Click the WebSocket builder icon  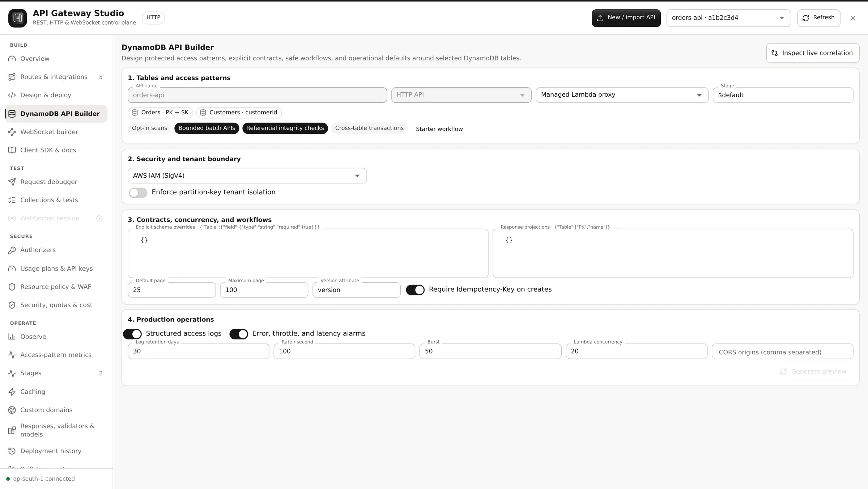pos(12,132)
